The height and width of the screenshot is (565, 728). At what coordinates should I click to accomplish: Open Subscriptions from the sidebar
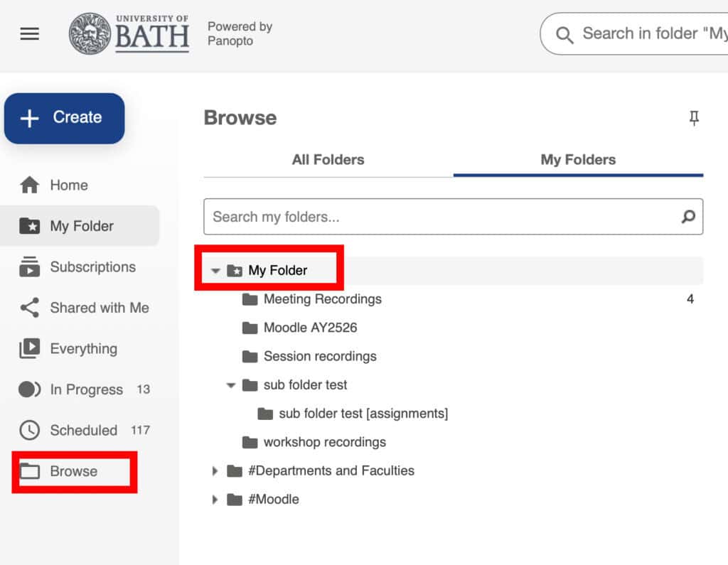click(31, 267)
